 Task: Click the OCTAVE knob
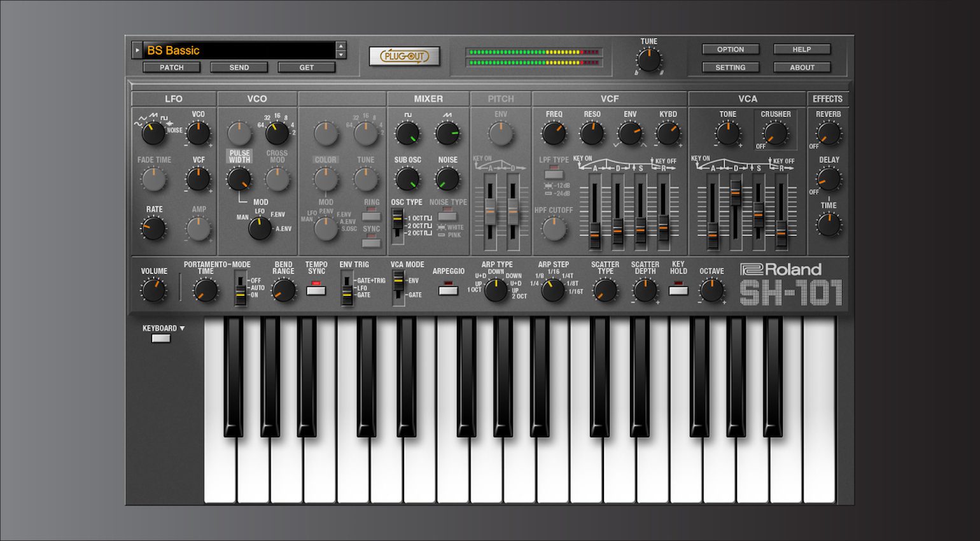711,290
